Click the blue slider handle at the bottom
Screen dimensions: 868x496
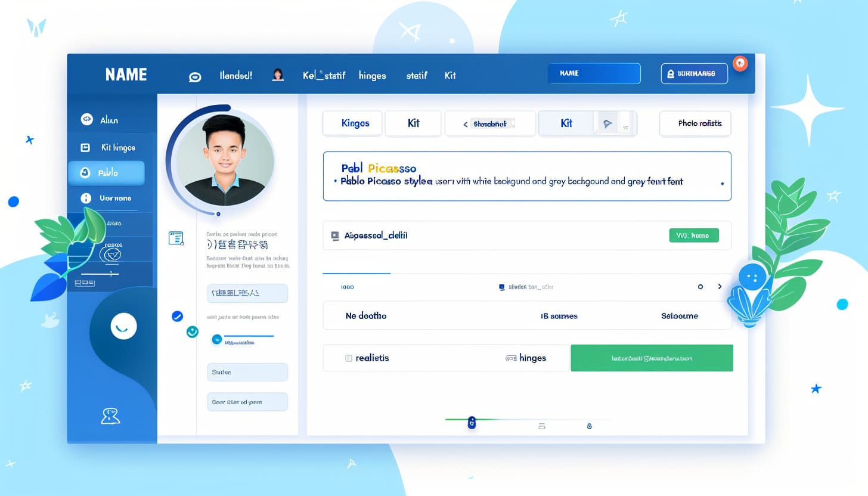coord(472,423)
